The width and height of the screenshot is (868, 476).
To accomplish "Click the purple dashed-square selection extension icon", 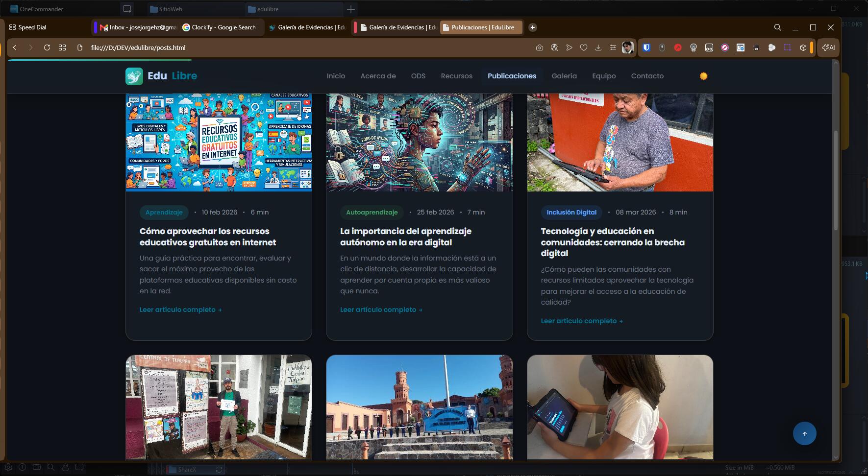I will [x=788, y=48].
